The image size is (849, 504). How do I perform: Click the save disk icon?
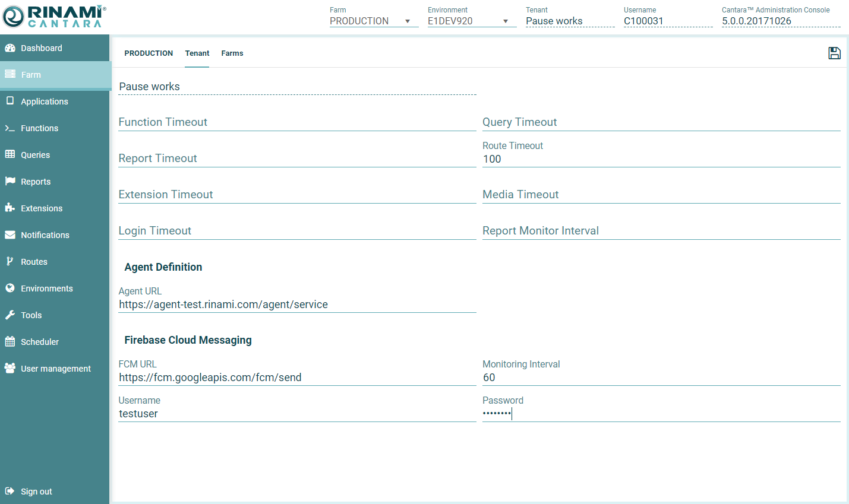click(x=834, y=53)
